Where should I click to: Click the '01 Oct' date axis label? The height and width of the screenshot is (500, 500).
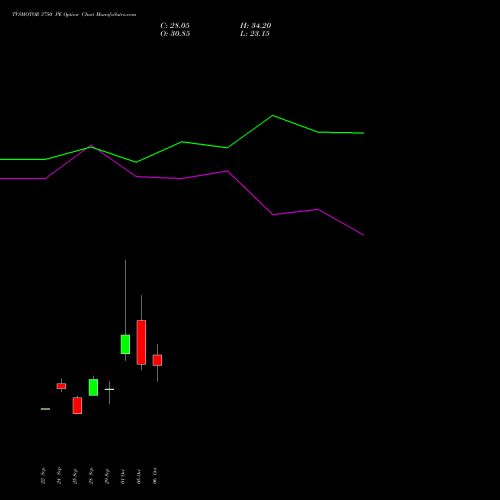click(123, 476)
